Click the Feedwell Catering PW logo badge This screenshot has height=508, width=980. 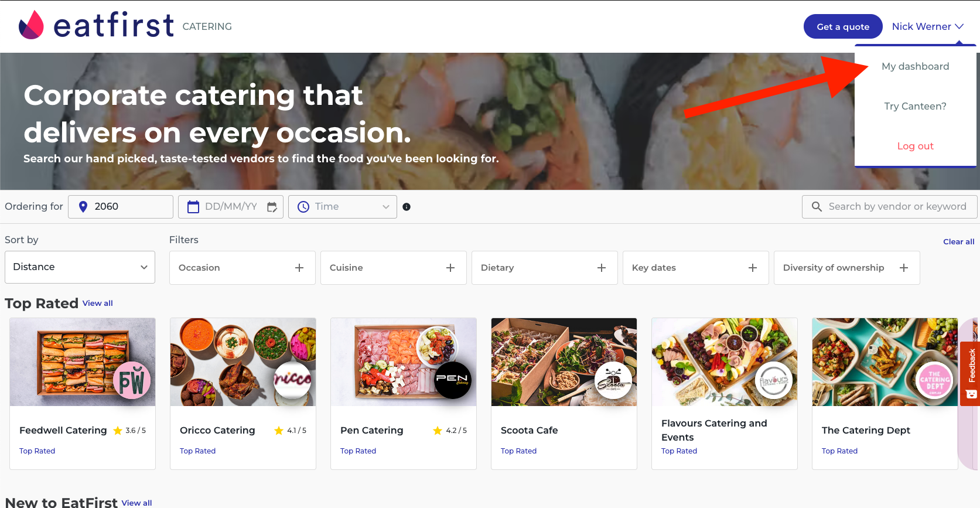132,381
